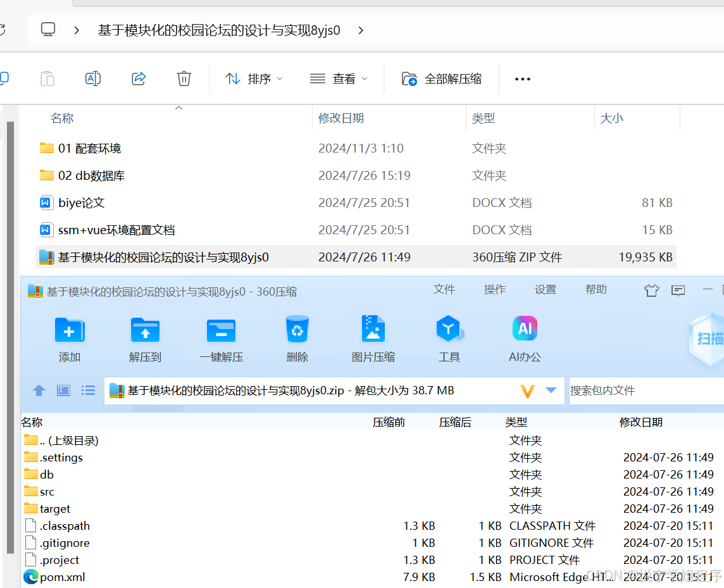The width and height of the screenshot is (724, 588).
Task: Sort by 名称 column header in Explorer
Action: coord(62,118)
